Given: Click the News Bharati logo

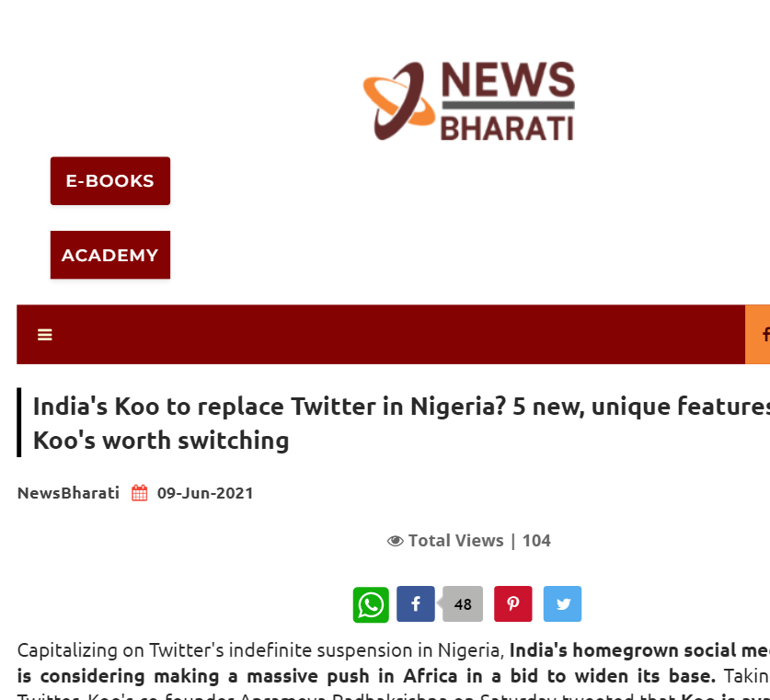Looking at the screenshot, I should click(x=467, y=99).
